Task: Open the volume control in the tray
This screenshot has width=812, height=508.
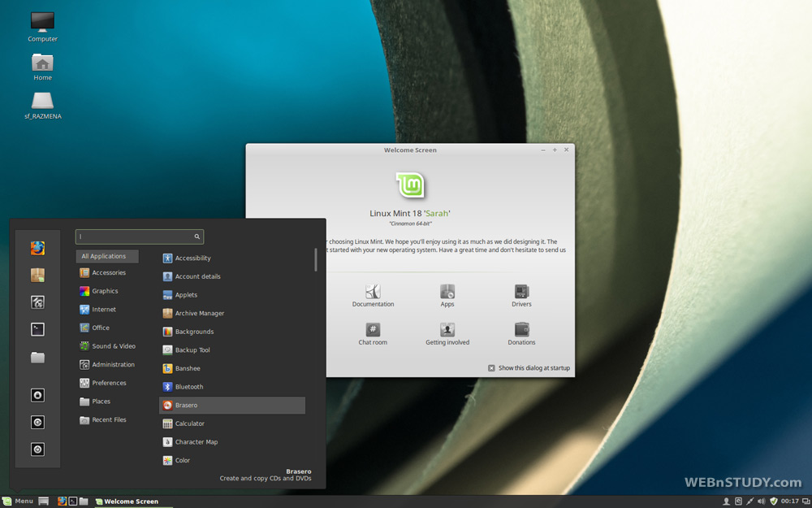Action: coord(762,501)
